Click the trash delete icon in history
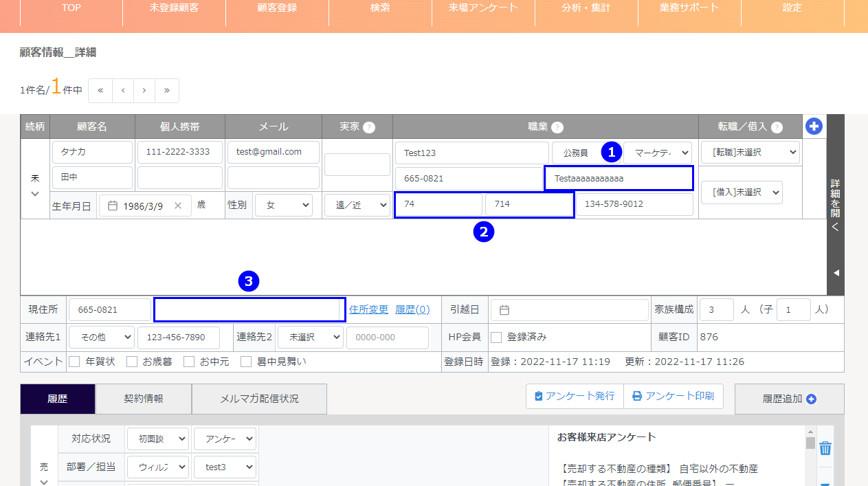868x486 pixels. coord(825,448)
